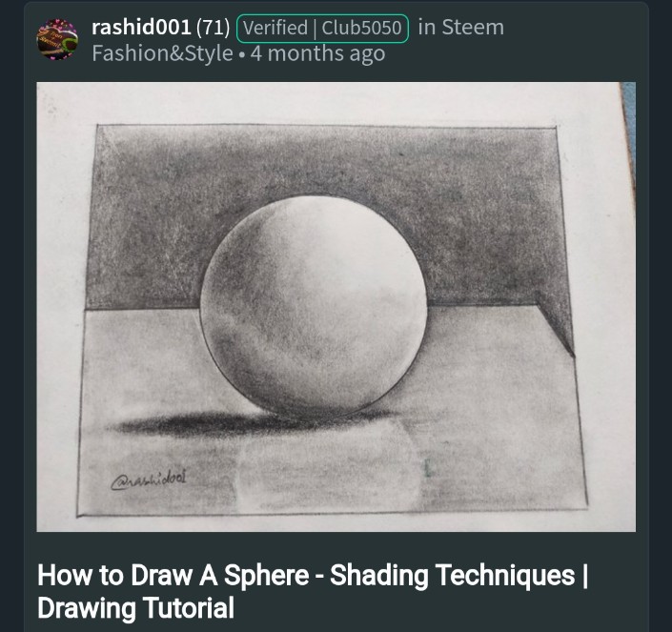Open the sphere drawing thumbnail
Screen dimensions: 672x632
[x=336, y=307]
